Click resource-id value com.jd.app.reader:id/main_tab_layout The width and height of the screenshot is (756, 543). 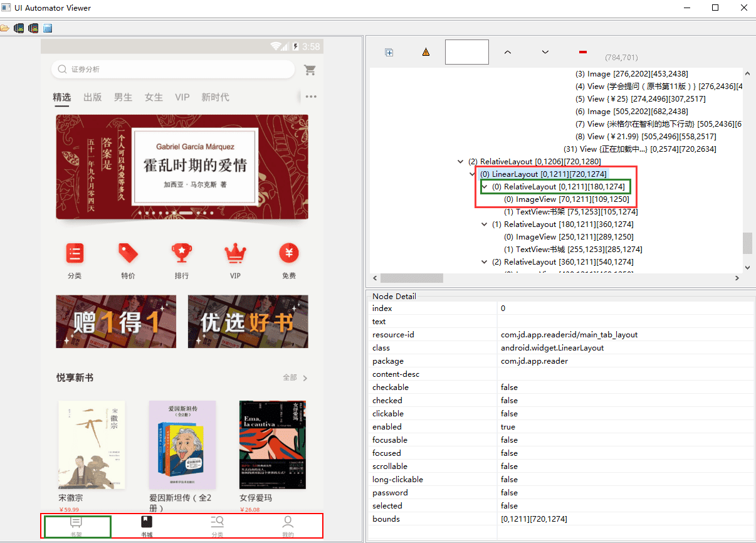(569, 334)
